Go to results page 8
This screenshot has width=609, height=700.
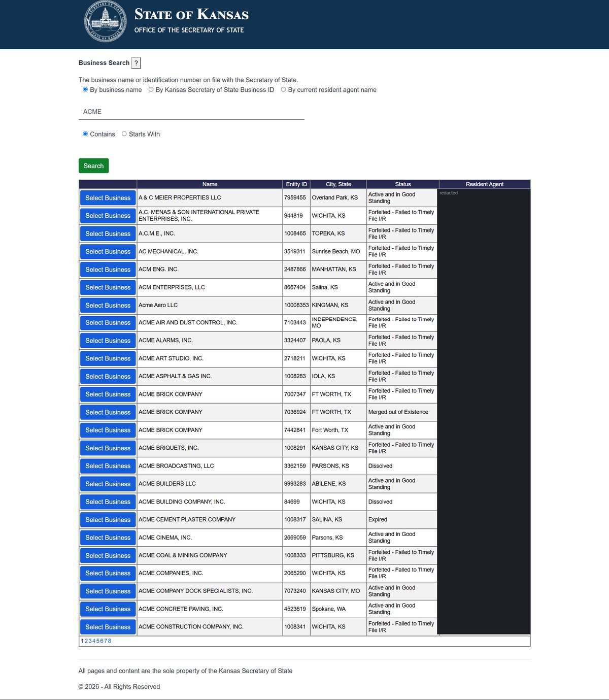tap(110, 641)
